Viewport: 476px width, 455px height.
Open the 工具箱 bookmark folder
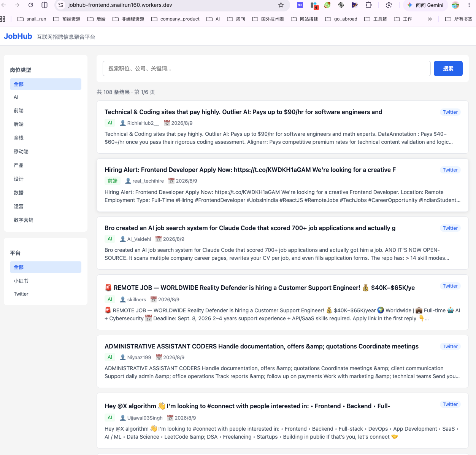tap(376, 19)
